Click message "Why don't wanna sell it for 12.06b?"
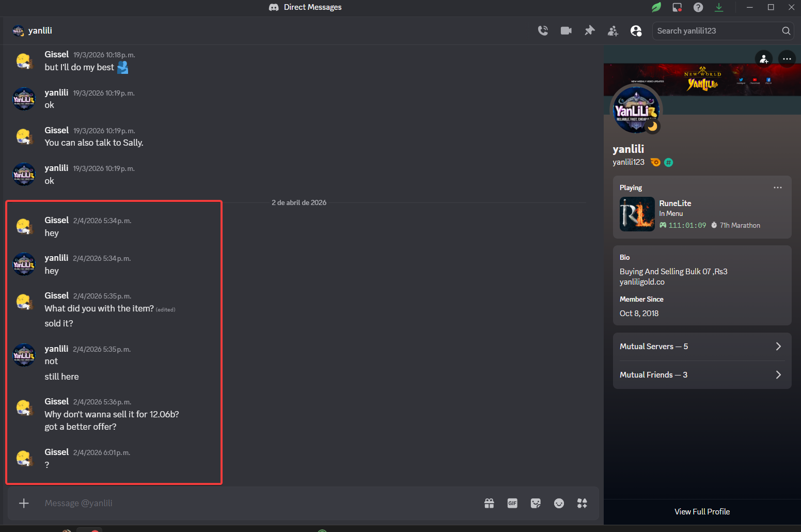The image size is (801, 532). (x=112, y=414)
